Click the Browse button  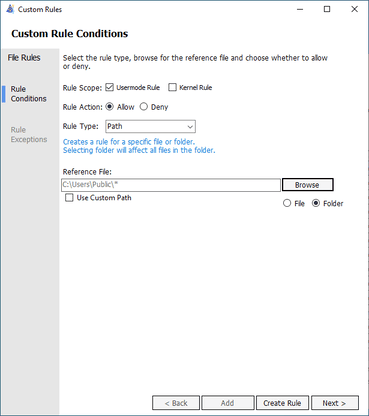click(307, 185)
